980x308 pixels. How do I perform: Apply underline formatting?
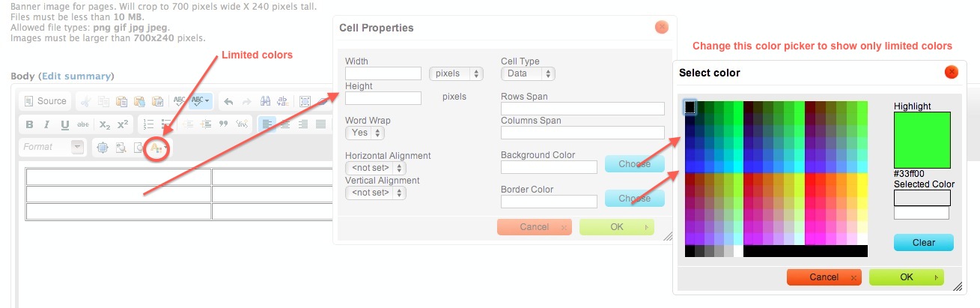point(65,124)
